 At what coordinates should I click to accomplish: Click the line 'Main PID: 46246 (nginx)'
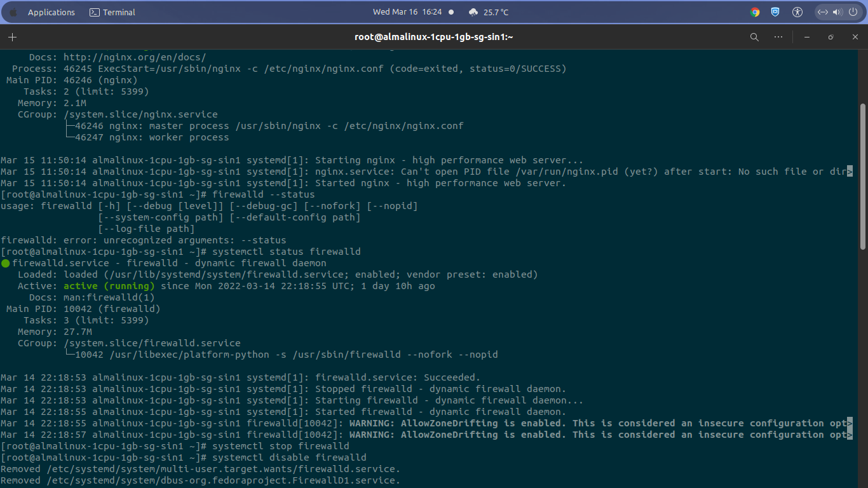pyautogui.click(x=72, y=80)
